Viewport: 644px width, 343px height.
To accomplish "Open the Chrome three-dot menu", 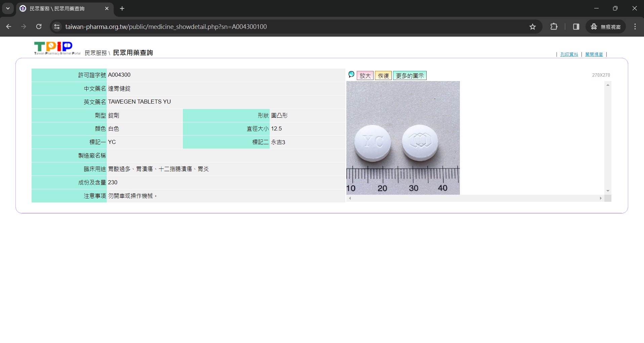I will point(635,27).
